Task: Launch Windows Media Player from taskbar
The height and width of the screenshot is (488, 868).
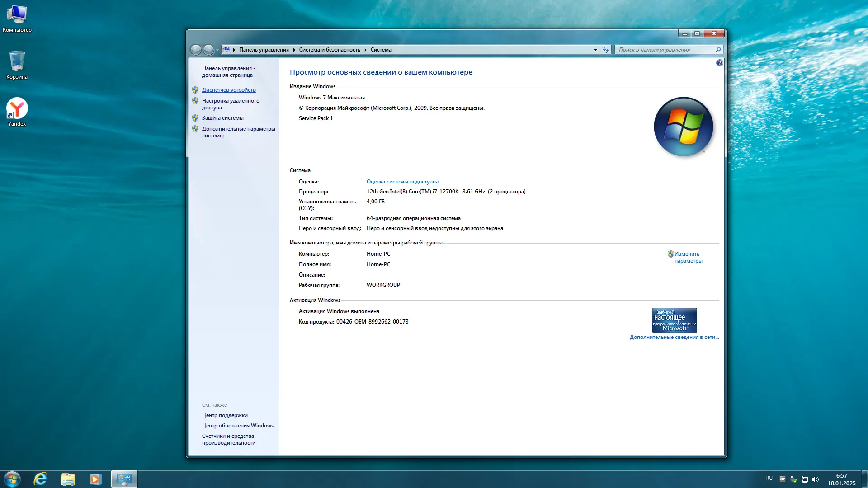Action: coord(95,479)
